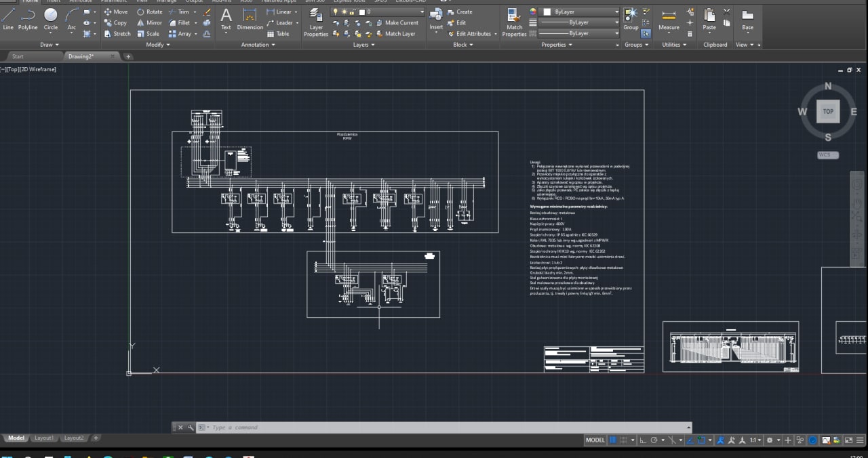Click Match Layer in Layers panel
This screenshot has width=868, height=458.
point(395,33)
